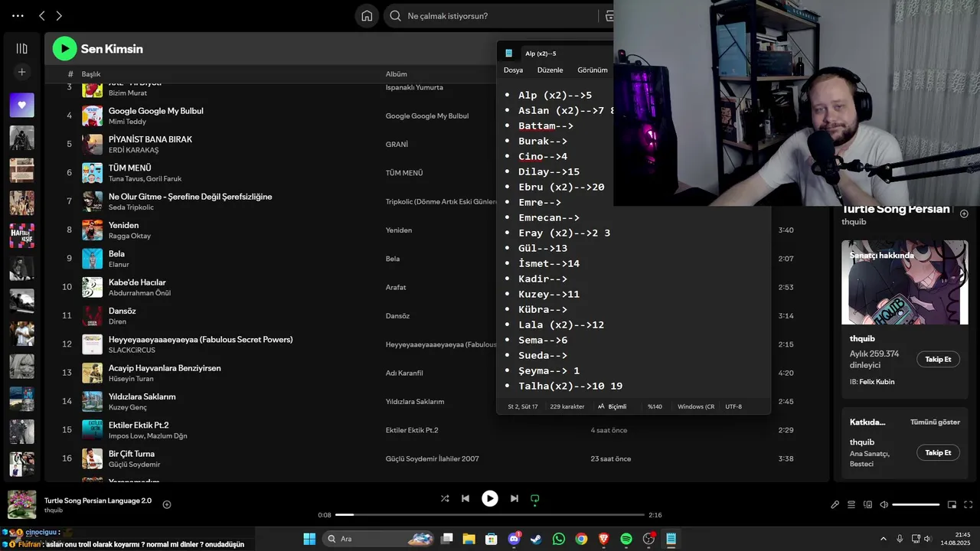Follow thquib with Takip Et under artist card

click(x=938, y=360)
